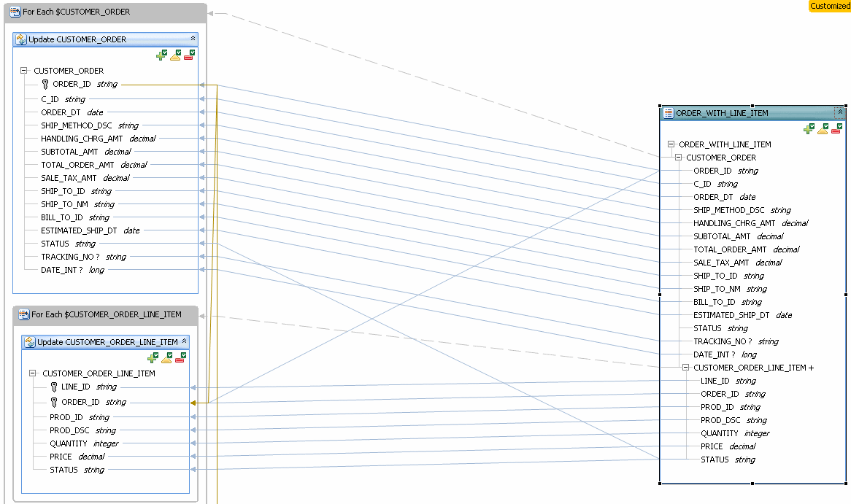Select the Update CUSTOMER_ORDER title bar
851x504 pixels.
[105, 39]
